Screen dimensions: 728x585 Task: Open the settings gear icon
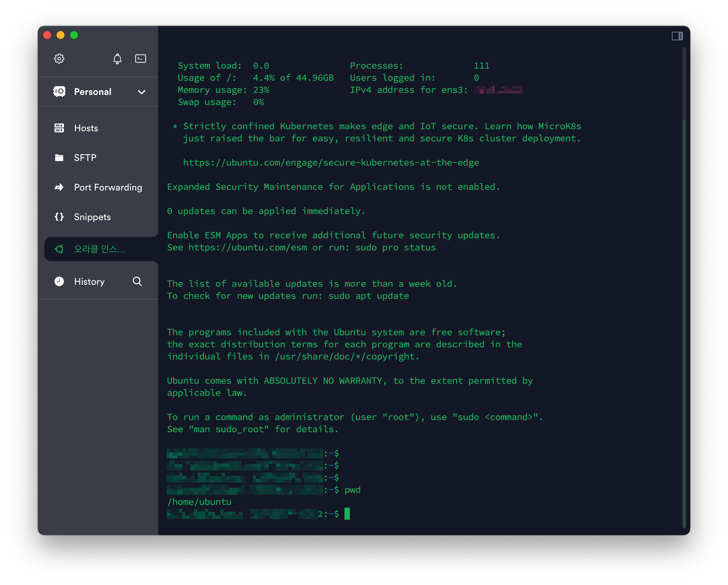pyautogui.click(x=59, y=59)
